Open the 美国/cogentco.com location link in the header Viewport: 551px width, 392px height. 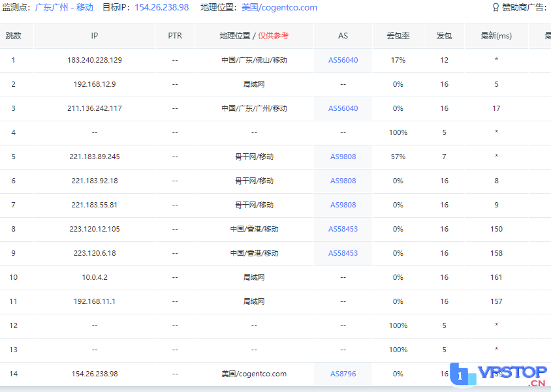coord(279,8)
